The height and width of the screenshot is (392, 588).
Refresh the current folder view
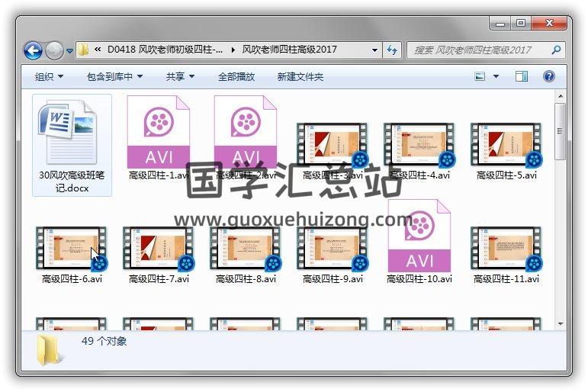(x=392, y=50)
